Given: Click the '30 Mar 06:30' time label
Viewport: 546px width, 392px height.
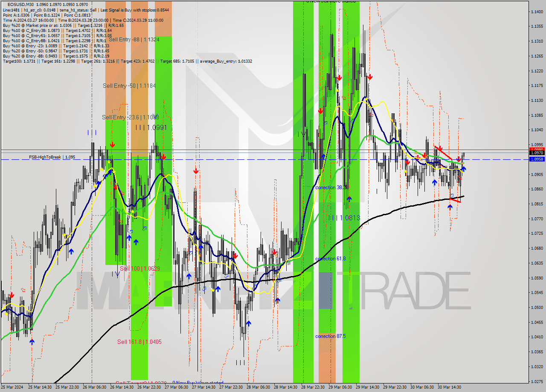Looking at the screenshot, I should [422, 387].
